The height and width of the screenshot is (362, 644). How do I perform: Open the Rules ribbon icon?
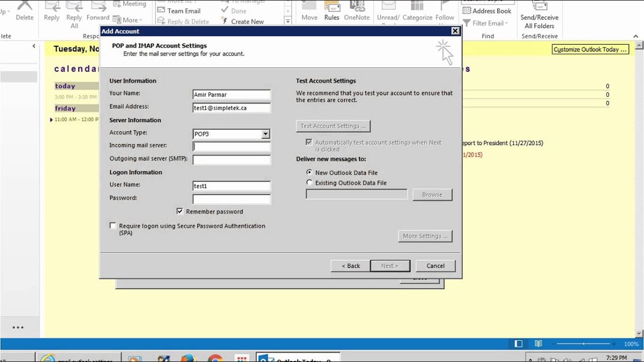pyautogui.click(x=332, y=11)
